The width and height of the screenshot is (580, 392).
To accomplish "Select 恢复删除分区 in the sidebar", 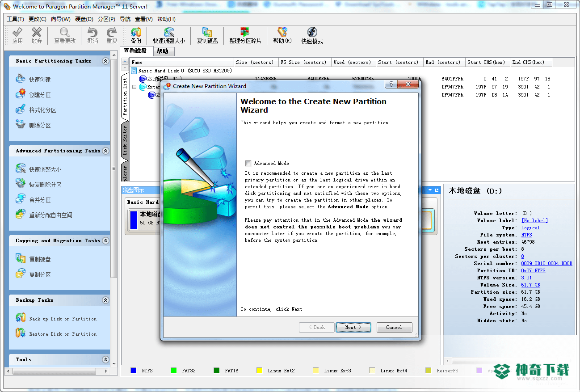I will point(38,185).
